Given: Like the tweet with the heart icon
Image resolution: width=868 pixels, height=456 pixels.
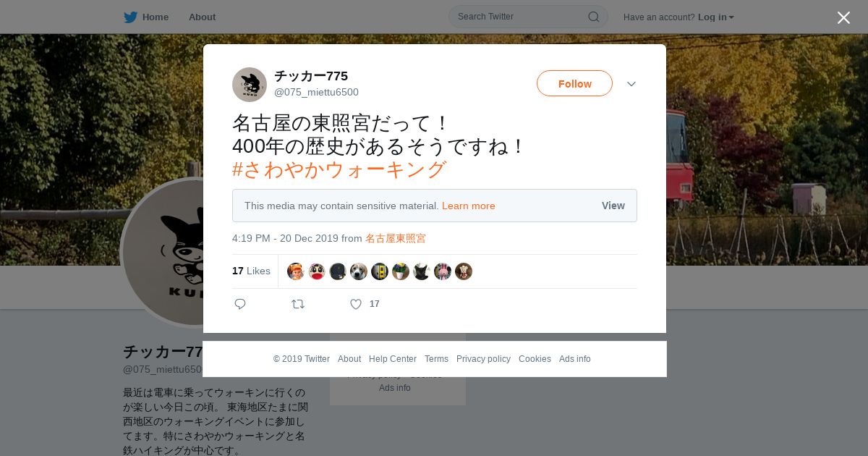Looking at the screenshot, I should pyautogui.click(x=356, y=304).
